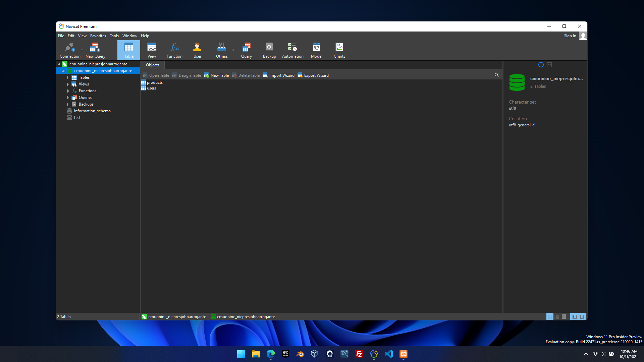The image size is (644, 362).
Task: Click the Backup toolbar icon
Action: pos(269,50)
